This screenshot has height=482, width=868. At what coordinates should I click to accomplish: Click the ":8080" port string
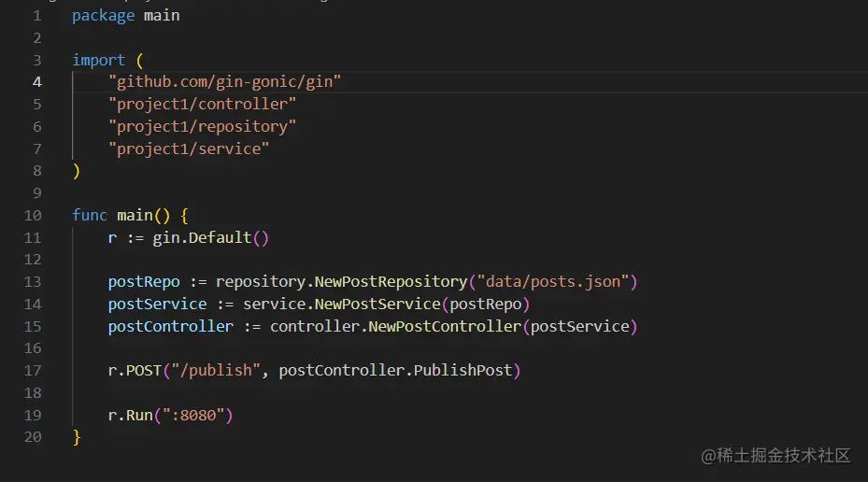pyautogui.click(x=193, y=415)
